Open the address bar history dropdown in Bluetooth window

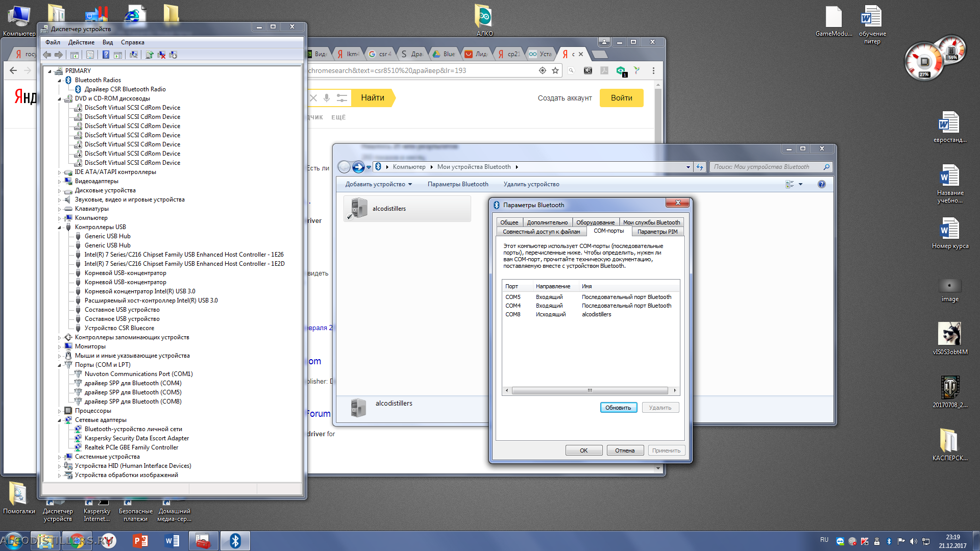click(688, 167)
